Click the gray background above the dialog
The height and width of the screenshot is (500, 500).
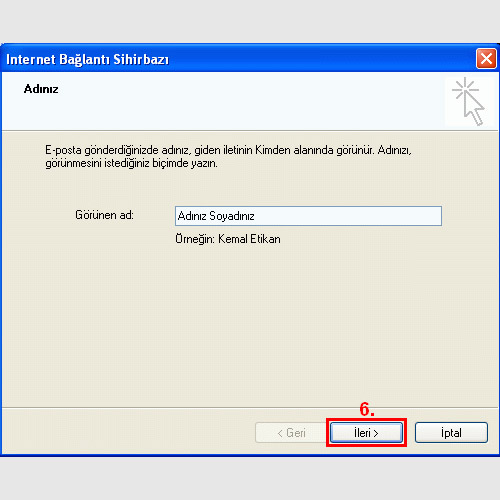(x=250, y=21)
